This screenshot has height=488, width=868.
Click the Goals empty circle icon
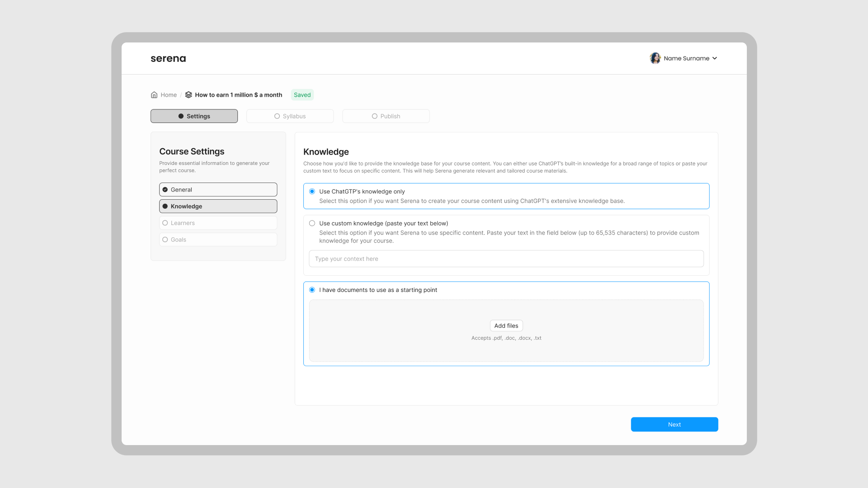tap(165, 240)
